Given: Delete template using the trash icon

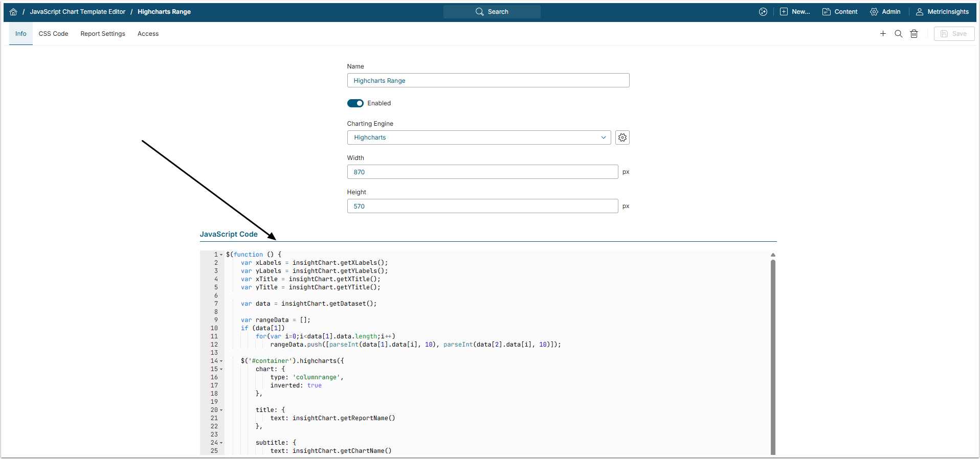Looking at the screenshot, I should (x=914, y=34).
